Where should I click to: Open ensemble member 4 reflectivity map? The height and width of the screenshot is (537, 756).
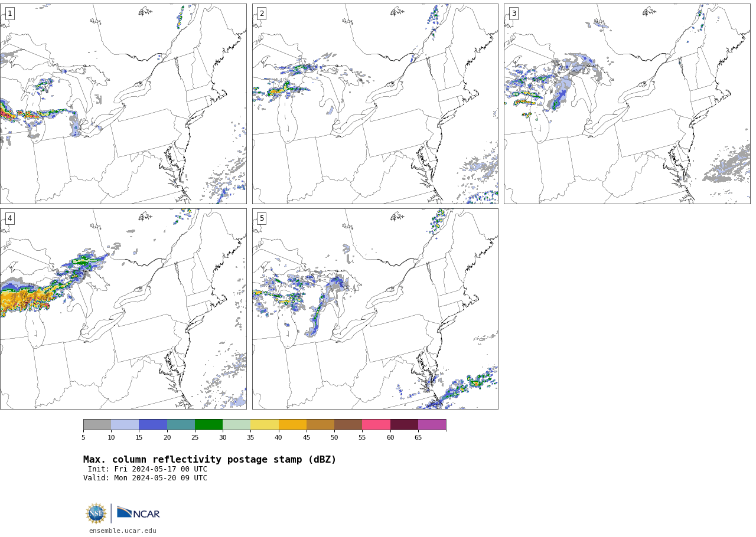coord(123,309)
